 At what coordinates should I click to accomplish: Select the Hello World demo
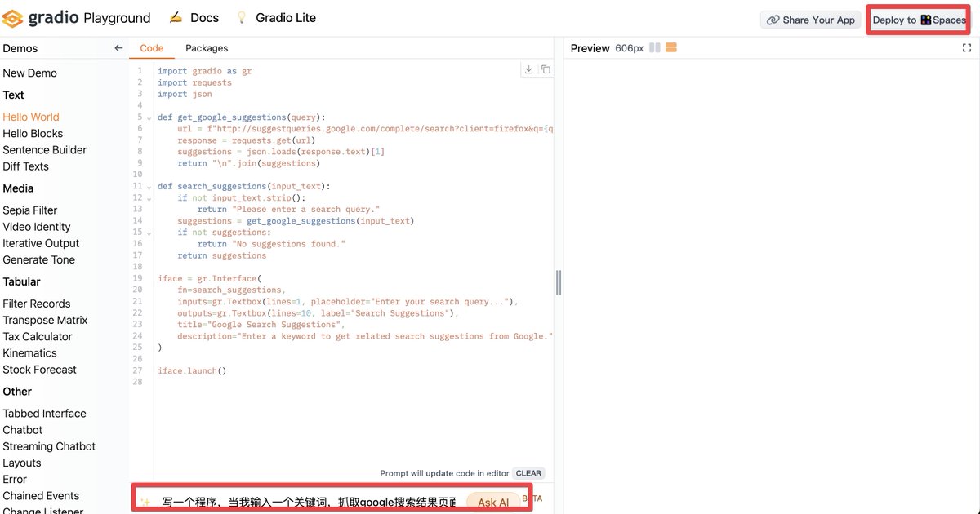click(31, 117)
